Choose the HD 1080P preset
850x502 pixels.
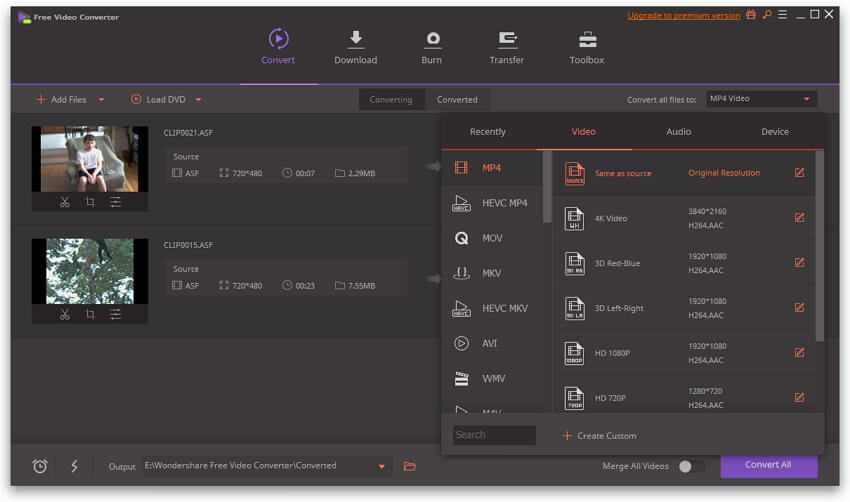tap(683, 353)
